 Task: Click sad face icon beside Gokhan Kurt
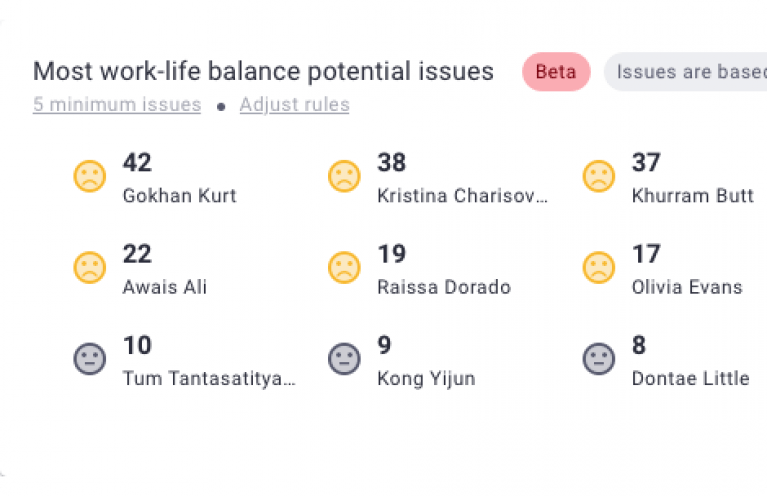89,177
